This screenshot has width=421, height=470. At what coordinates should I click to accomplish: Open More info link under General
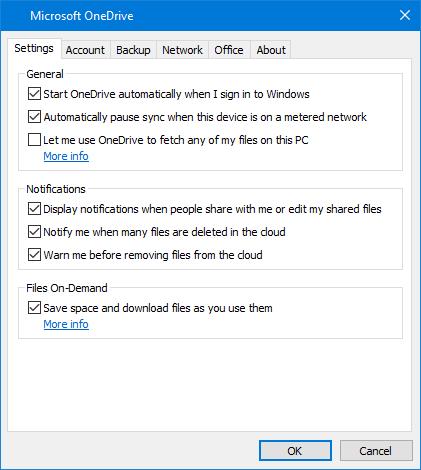pyautogui.click(x=66, y=156)
